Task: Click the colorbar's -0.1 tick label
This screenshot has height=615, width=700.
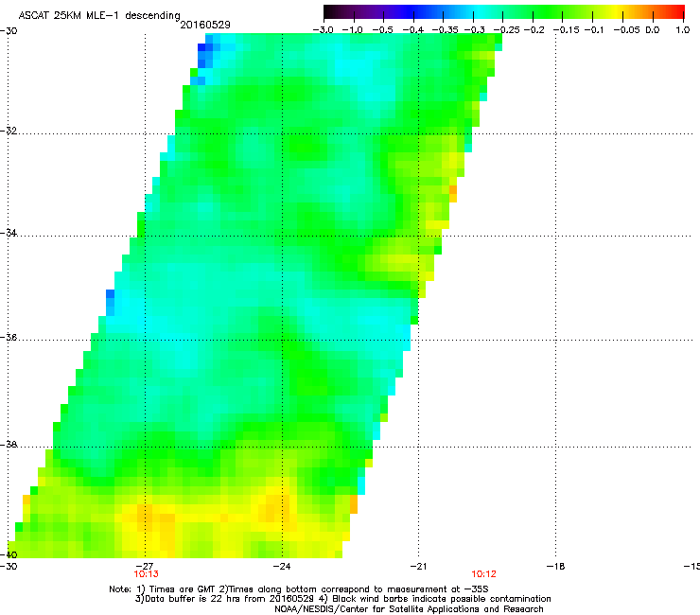Action: 594,30
